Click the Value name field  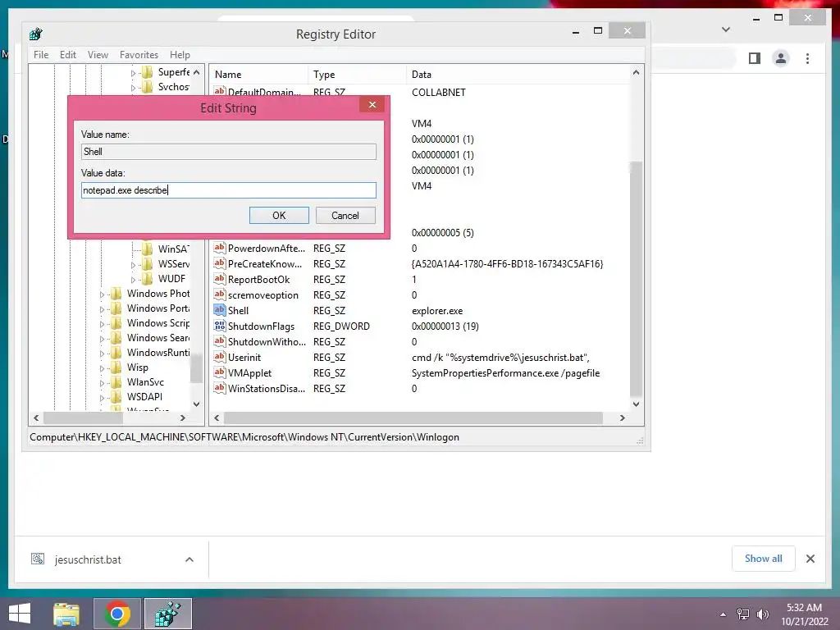pos(229,152)
